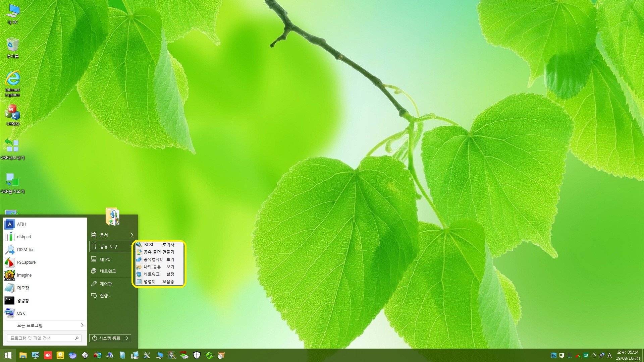Open the 내 PC desktop icon
This screenshot has height=362, width=644.
tap(12, 14)
